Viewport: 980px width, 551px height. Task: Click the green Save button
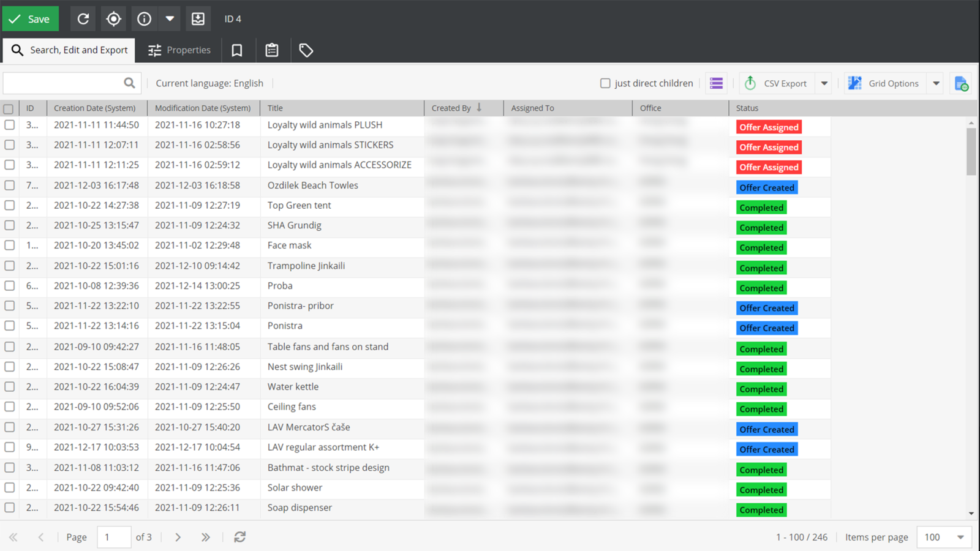pyautogui.click(x=31, y=19)
